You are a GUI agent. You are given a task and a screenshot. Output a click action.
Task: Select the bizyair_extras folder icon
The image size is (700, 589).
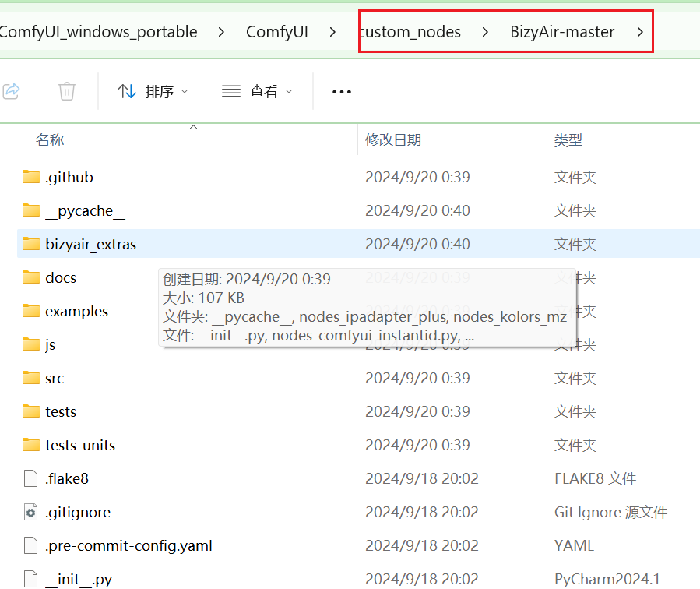[x=31, y=244]
